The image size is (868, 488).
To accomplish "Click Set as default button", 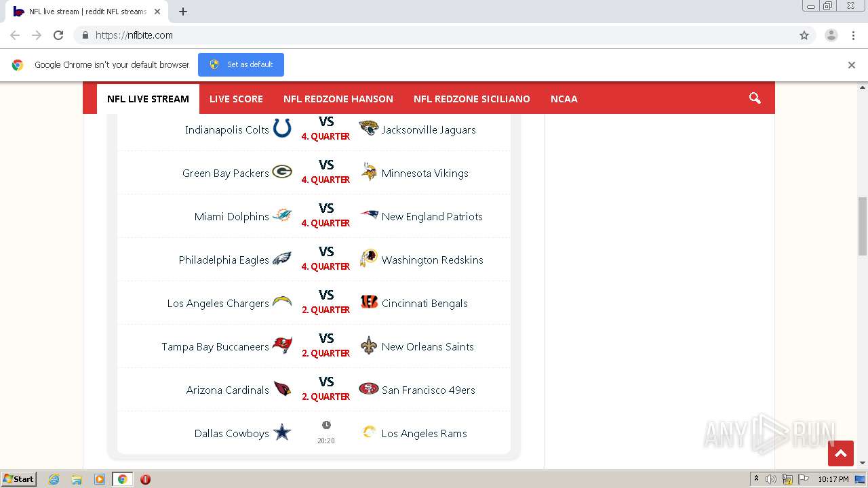I will tap(241, 64).
